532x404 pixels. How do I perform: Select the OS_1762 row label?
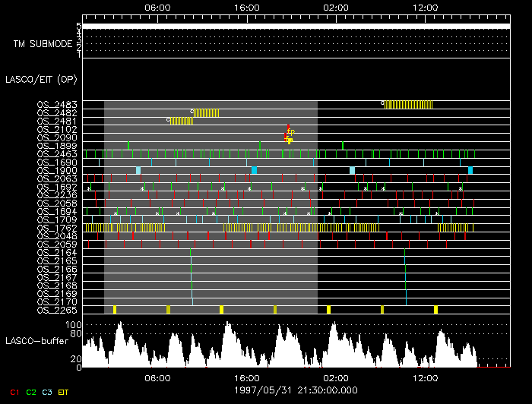[x=56, y=227]
